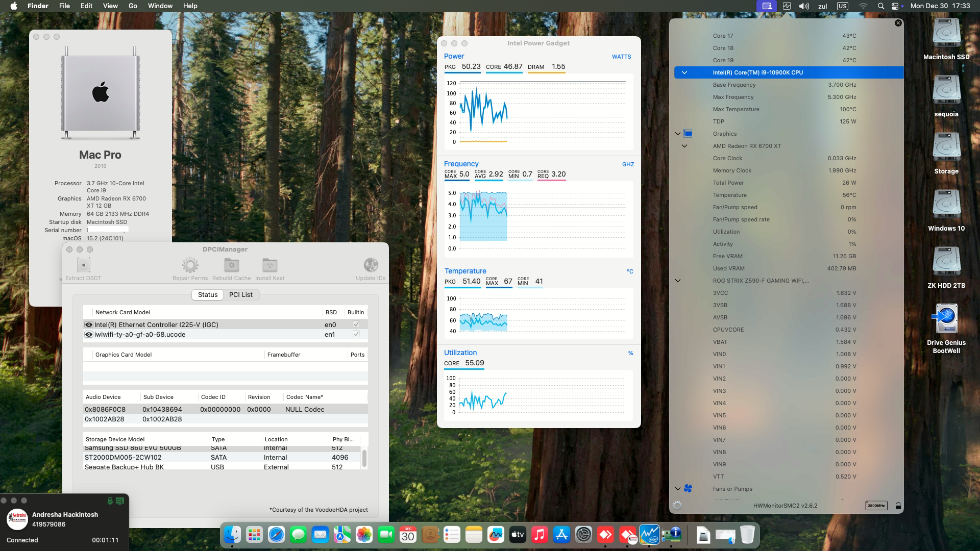Screen dimensions: 980x551
Task: Select the Extract DSDT tool in DPCIManager
Action: pyautogui.click(x=83, y=265)
